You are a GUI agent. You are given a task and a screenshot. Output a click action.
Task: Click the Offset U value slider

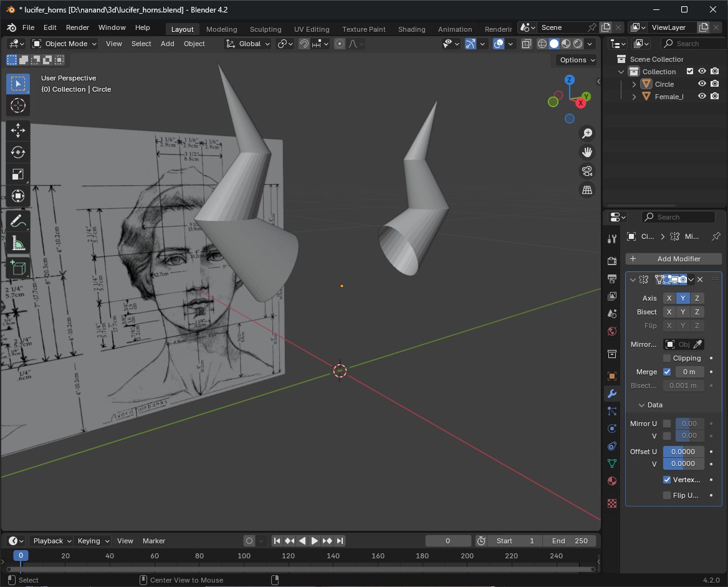tap(683, 452)
